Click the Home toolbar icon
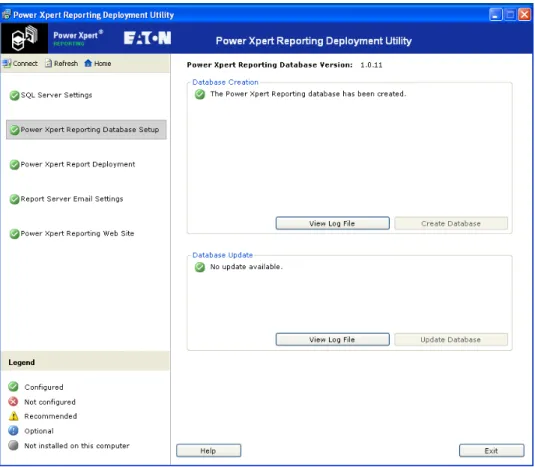535x467 pixels. [88, 63]
